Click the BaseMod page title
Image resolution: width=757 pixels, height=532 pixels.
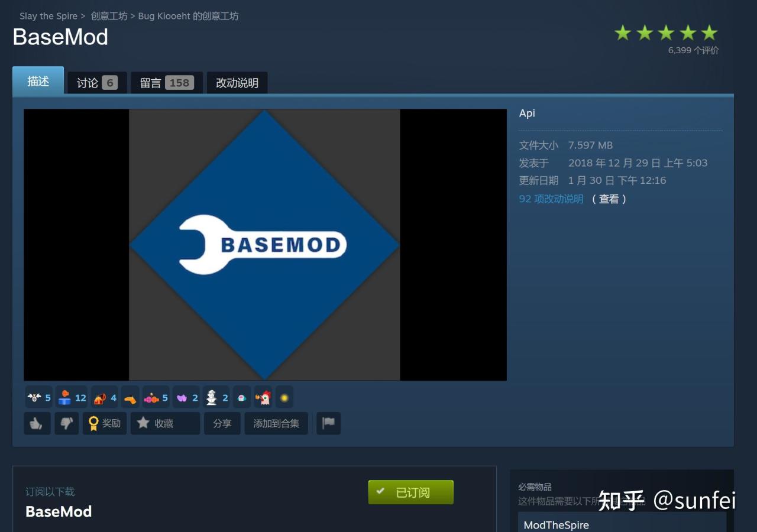point(60,37)
